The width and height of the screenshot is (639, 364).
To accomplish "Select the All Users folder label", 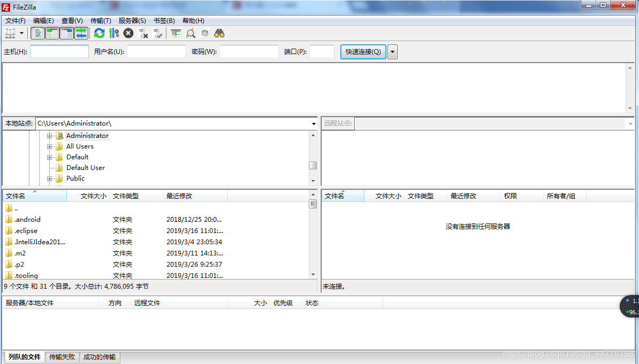I will coord(80,146).
